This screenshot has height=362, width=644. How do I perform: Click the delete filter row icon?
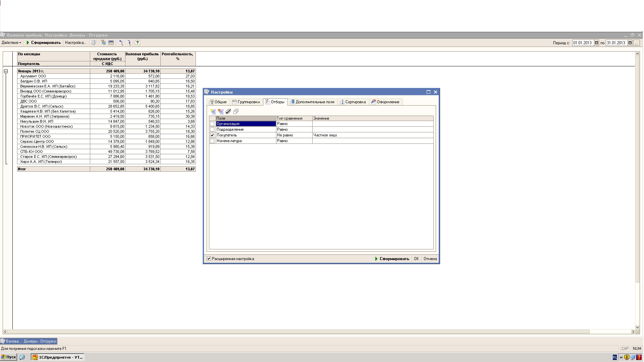coord(221,112)
